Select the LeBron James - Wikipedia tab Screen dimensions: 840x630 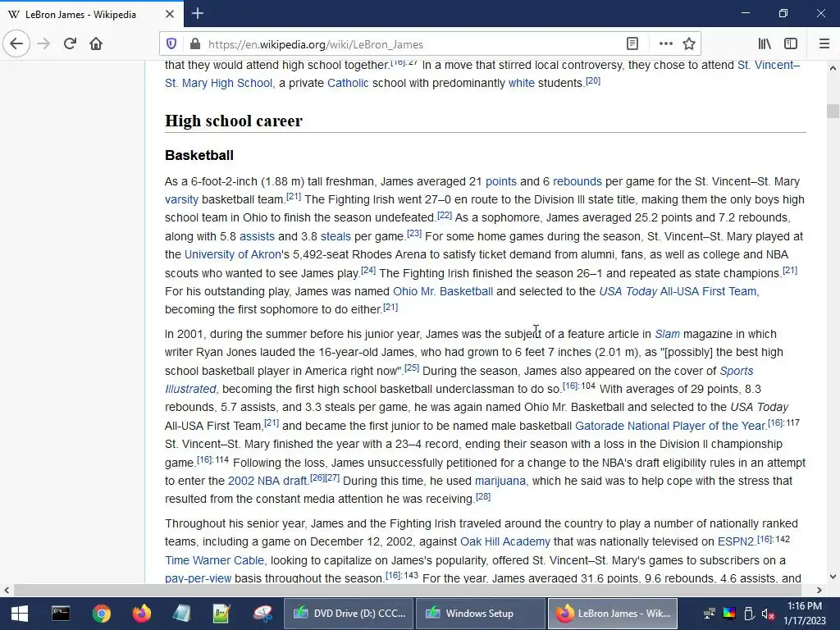pyautogui.click(x=92, y=14)
